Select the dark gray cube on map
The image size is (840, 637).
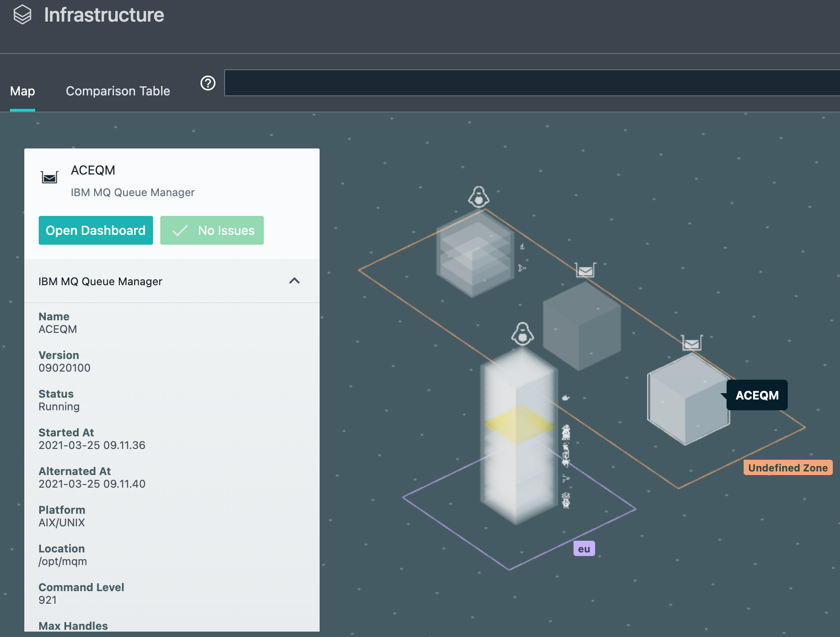(582, 326)
